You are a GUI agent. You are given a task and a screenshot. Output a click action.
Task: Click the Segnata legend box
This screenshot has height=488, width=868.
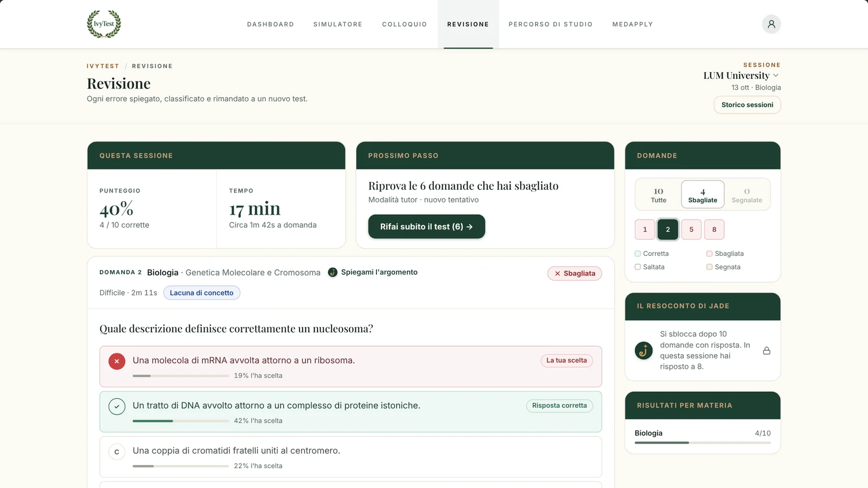click(709, 267)
